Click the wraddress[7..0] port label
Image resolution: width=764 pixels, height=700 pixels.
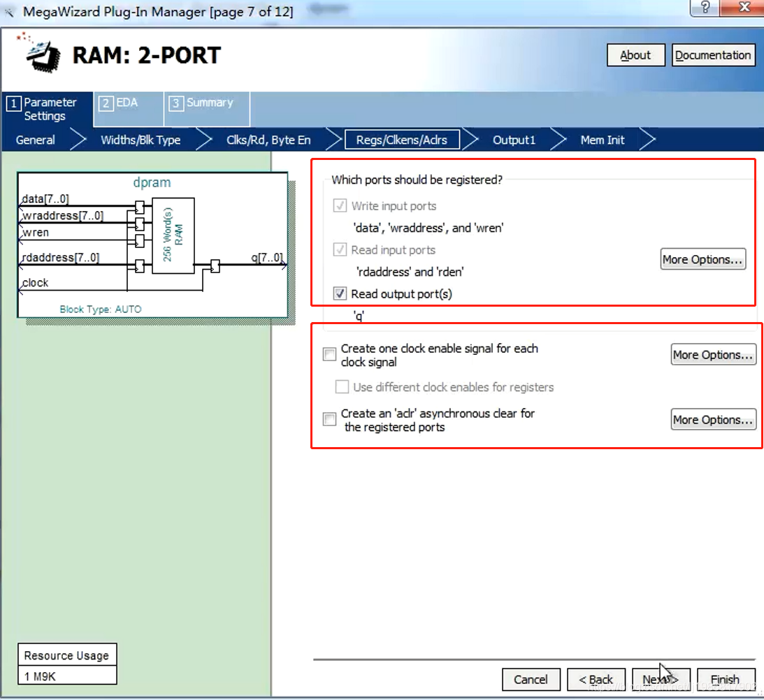click(x=63, y=215)
